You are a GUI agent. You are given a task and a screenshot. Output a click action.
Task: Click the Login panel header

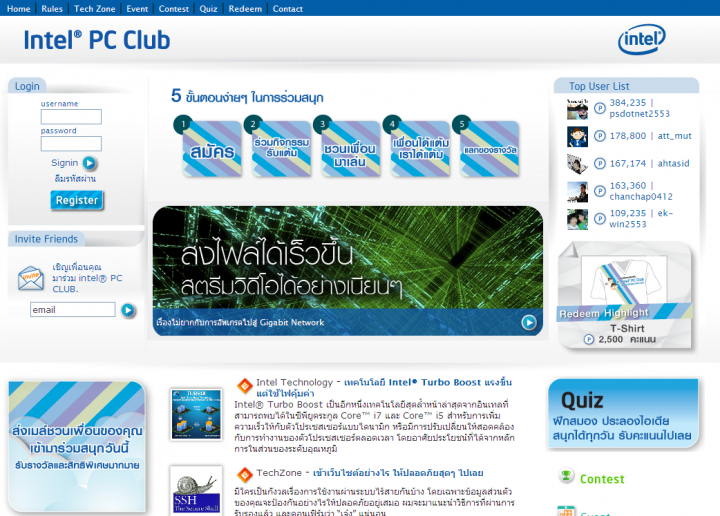(27, 86)
